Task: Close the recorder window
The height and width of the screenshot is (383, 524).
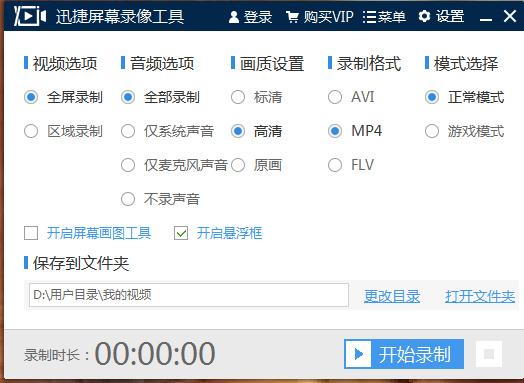Action: point(510,16)
